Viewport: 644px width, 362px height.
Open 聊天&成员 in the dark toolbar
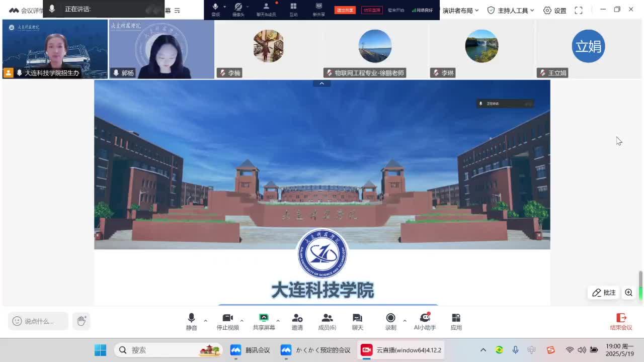coord(266,9)
